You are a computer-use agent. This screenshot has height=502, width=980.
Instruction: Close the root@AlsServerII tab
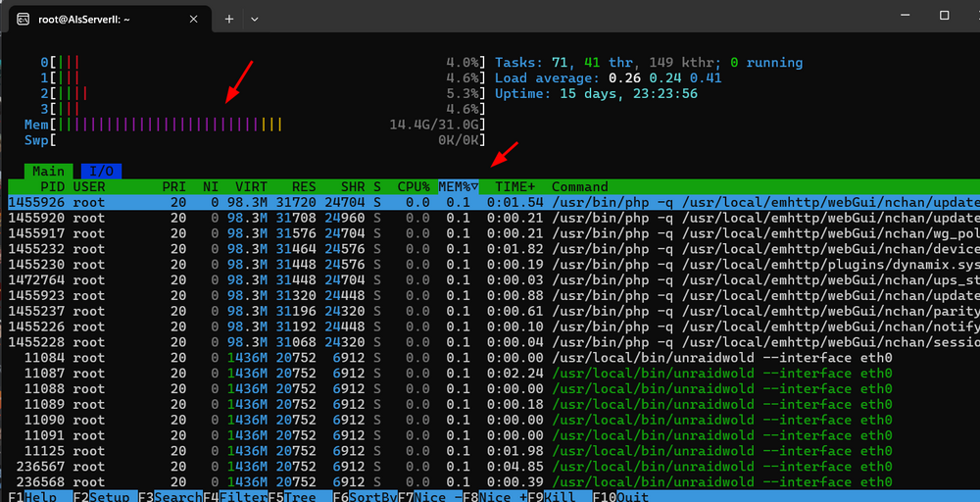tap(193, 19)
